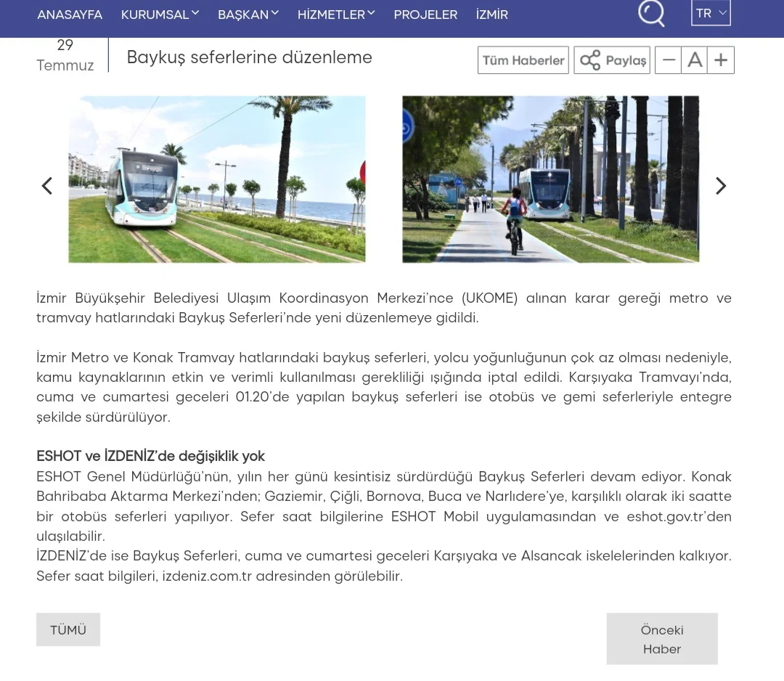The height and width of the screenshot is (681, 784).
Task: Open the cyclist and tram photo
Action: pos(550,179)
